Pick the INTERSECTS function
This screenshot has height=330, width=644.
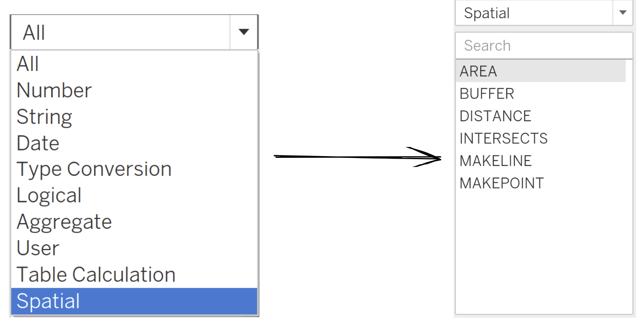coord(503,138)
